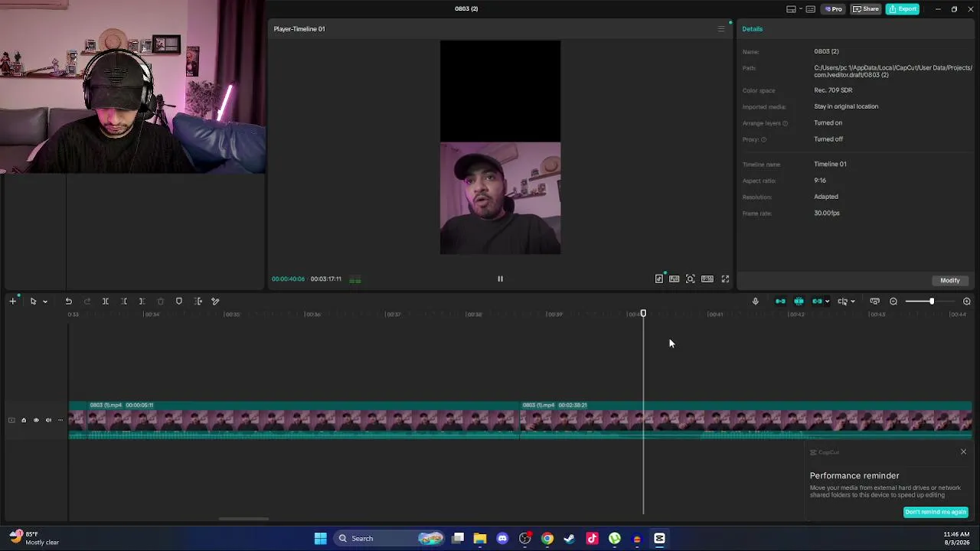Mute the video track audio
Image resolution: width=980 pixels, height=551 pixels.
pyautogui.click(x=48, y=420)
